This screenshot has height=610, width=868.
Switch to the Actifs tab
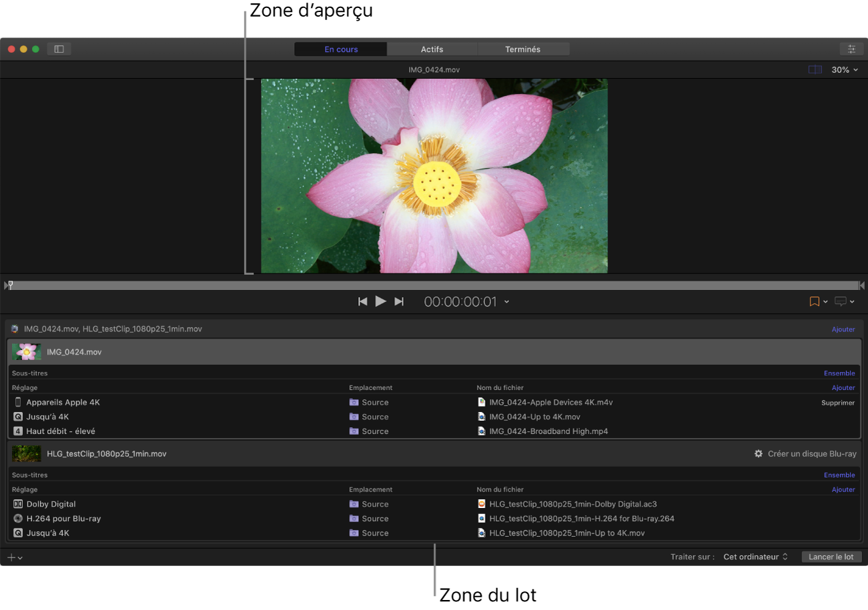pyautogui.click(x=432, y=49)
